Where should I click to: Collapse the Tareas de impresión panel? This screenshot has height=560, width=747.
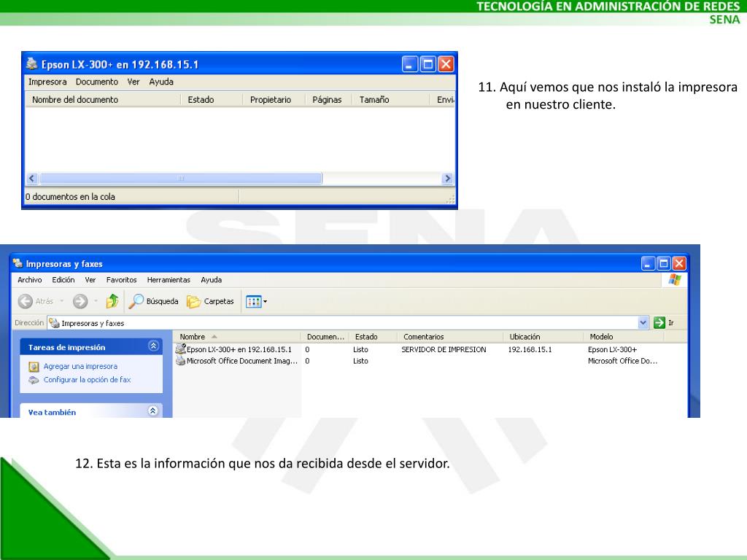(153, 346)
